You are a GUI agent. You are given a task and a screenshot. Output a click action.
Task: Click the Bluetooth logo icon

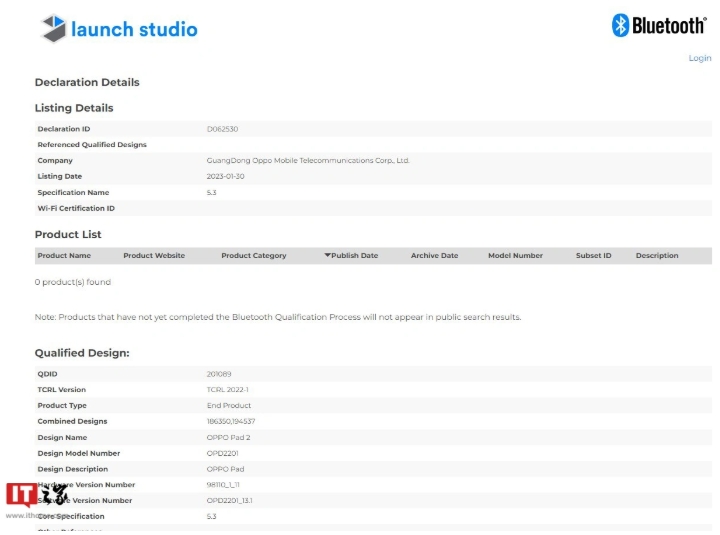point(620,26)
